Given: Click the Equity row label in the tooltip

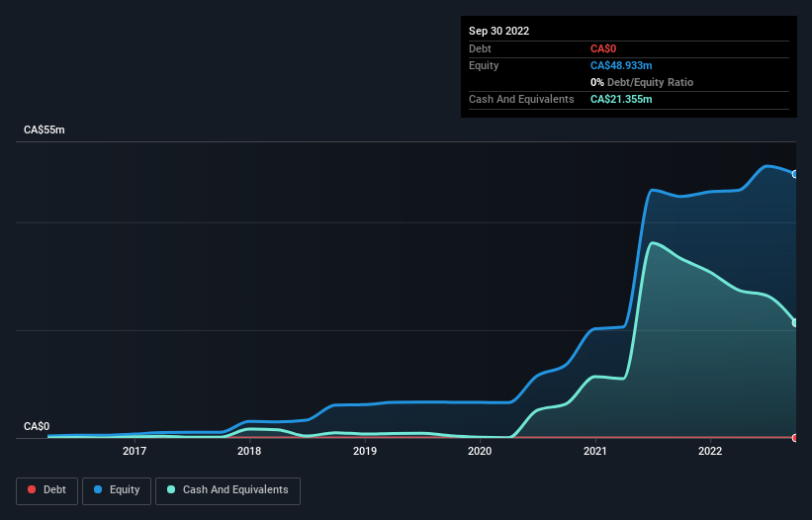Looking at the screenshot, I should coord(484,65).
